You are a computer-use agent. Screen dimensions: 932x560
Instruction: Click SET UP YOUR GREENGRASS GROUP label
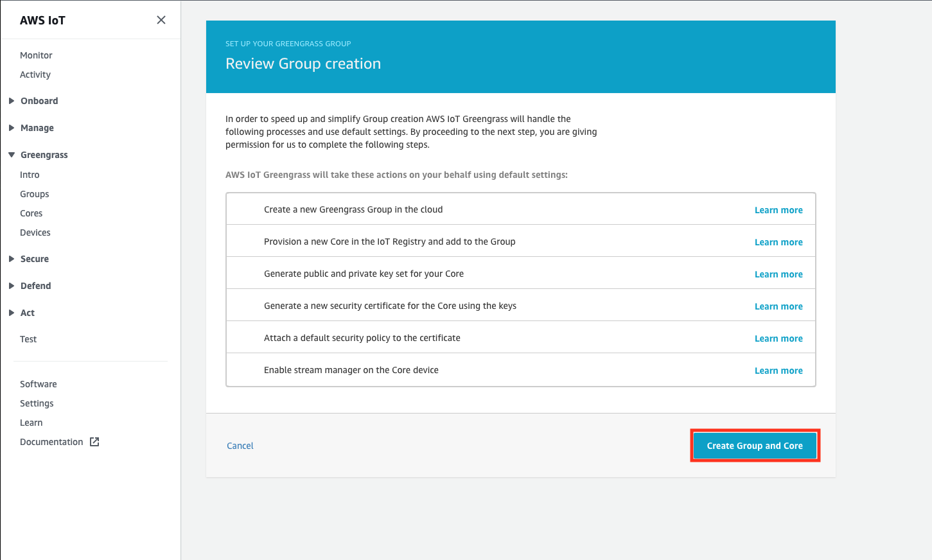288,44
